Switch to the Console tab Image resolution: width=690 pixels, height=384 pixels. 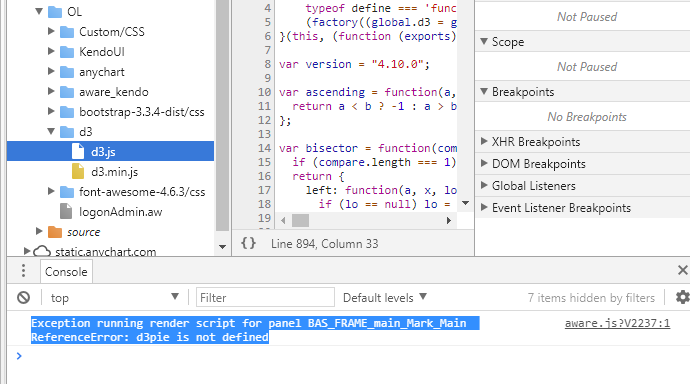(x=66, y=272)
